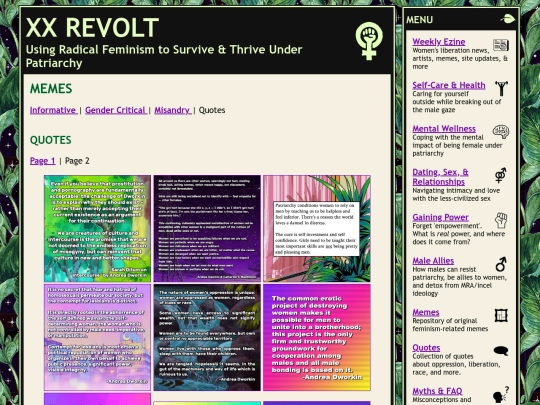Screen dimensions: 540x405
Task: Click 'Women's liberation news, artists, memes' description
Action: coord(460,59)
